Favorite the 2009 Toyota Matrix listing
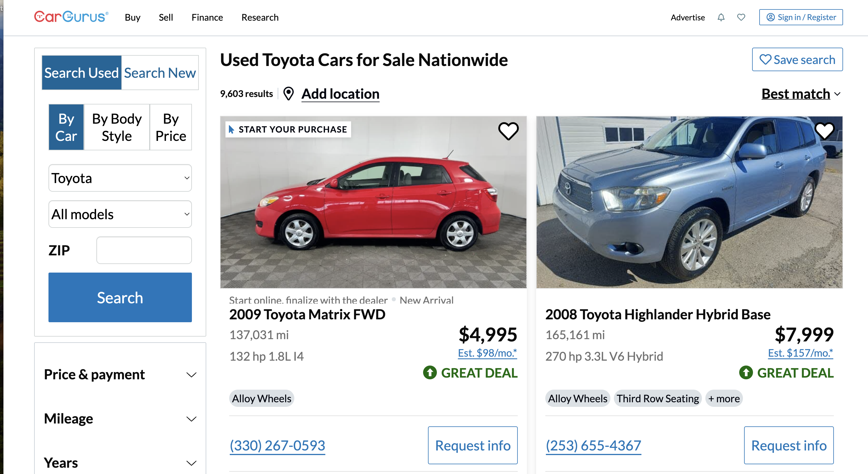868x474 pixels. click(508, 131)
